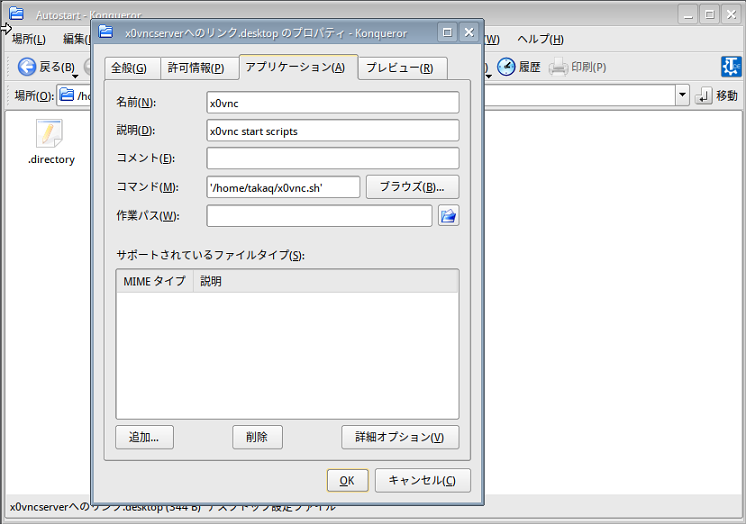
Task: Minimize the Konqueror main window
Action: [x=688, y=15]
